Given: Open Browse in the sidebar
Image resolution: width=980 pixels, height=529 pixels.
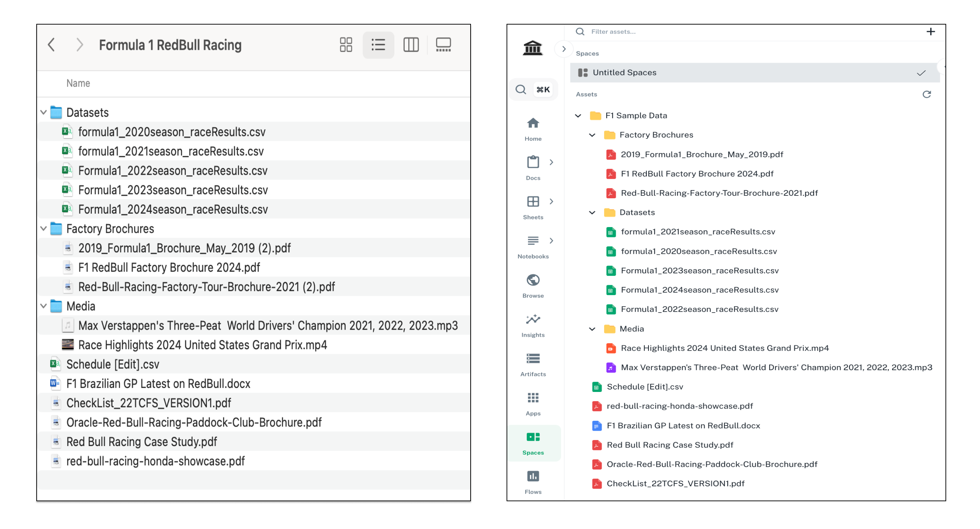Looking at the screenshot, I should tap(533, 286).
